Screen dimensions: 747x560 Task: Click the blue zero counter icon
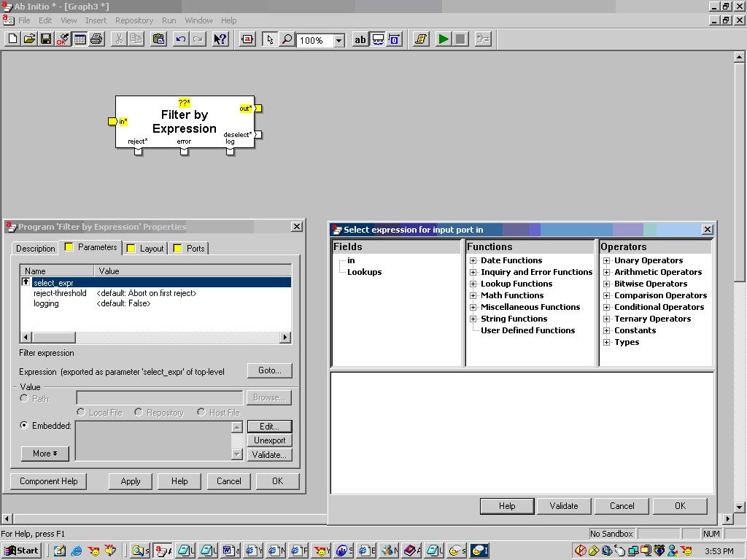click(395, 39)
